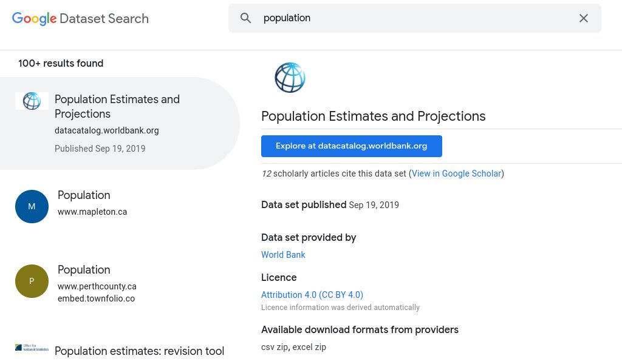Select the Population Estimates and Projections result
The image size is (622, 364).
coord(117,106)
